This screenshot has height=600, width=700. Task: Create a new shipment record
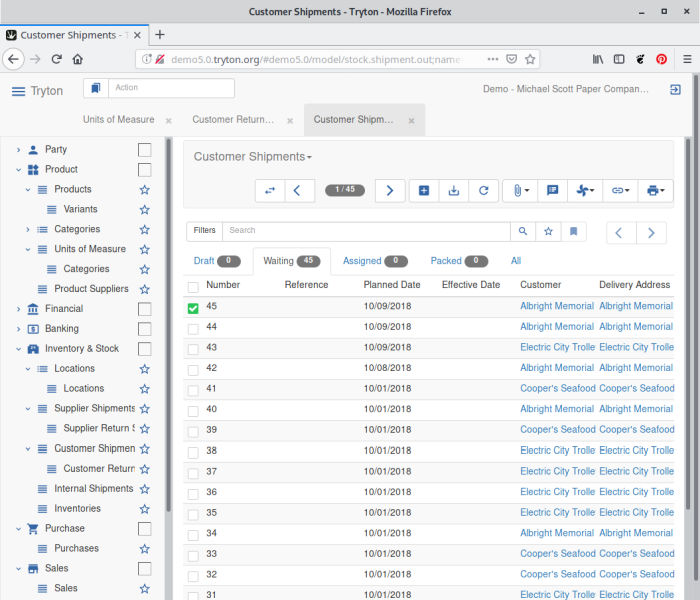(x=424, y=191)
